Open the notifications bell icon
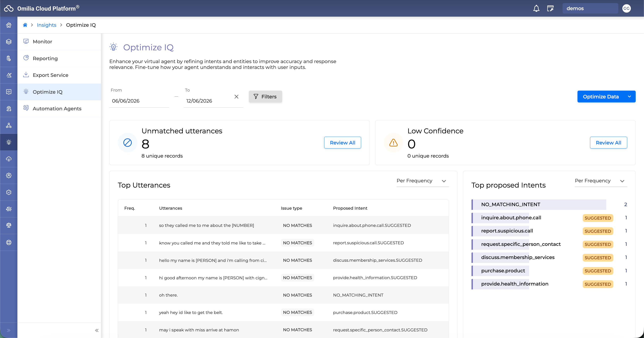Viewport: 644px width, 338px height. [536, 9]
